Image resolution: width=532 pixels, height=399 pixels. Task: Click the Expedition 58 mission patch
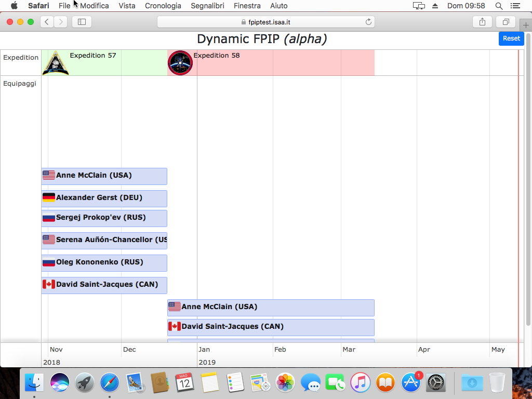180,63
